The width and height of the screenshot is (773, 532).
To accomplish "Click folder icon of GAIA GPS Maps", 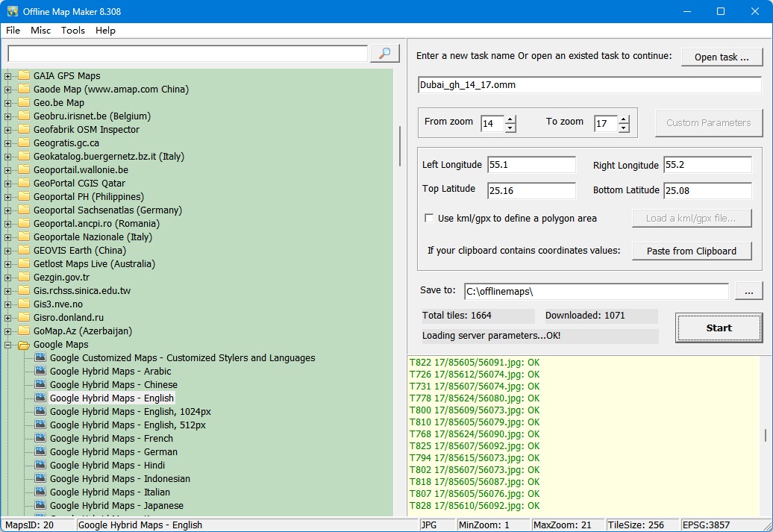I will point(24,75).
